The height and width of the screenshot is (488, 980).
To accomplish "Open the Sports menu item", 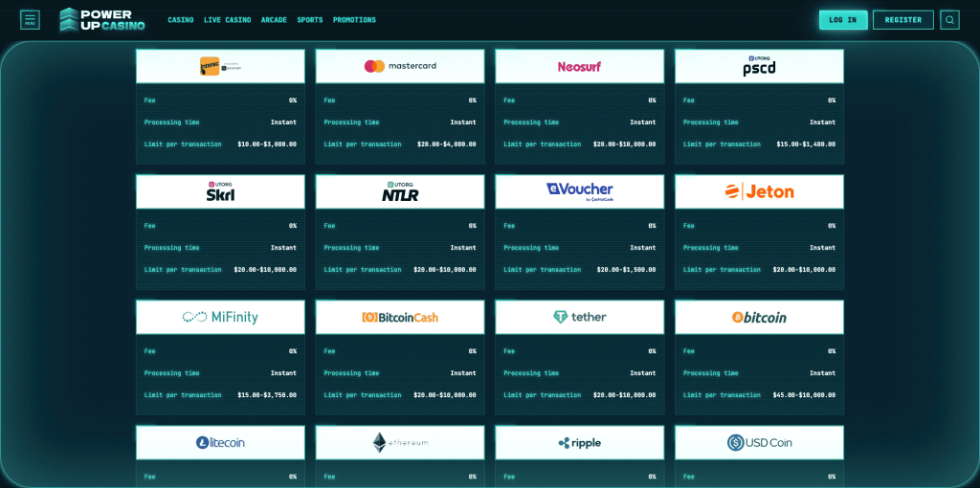I will 310,20.
